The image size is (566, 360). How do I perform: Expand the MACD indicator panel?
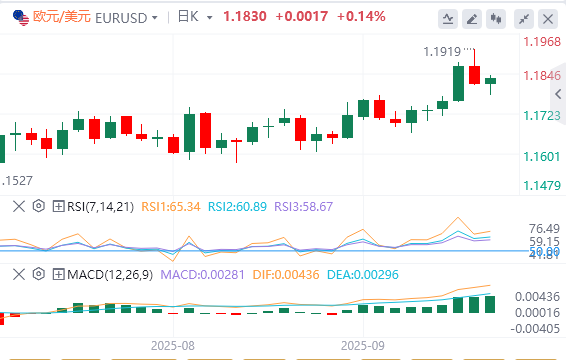(x=58, y=274)
